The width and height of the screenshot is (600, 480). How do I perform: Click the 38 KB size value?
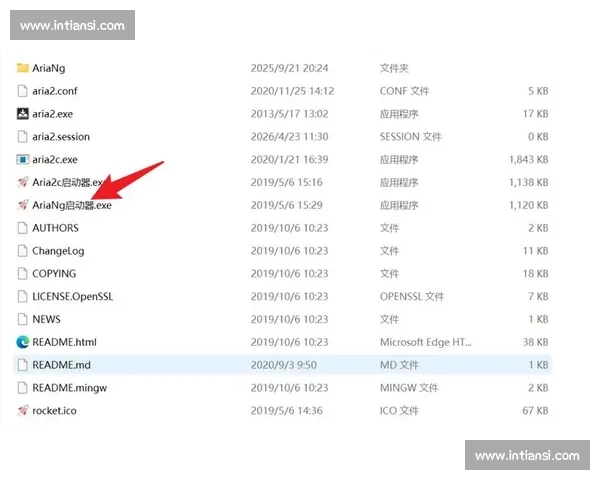pos(536,342)
